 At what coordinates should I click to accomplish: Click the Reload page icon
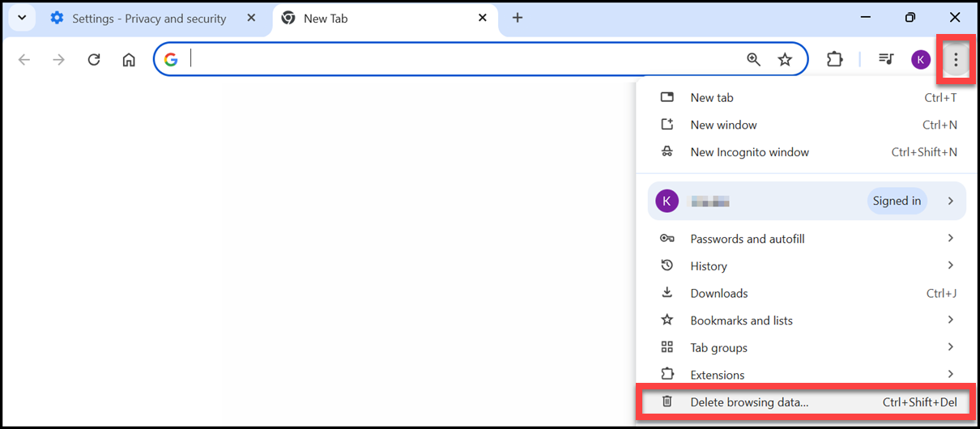(x=94, y=59)
